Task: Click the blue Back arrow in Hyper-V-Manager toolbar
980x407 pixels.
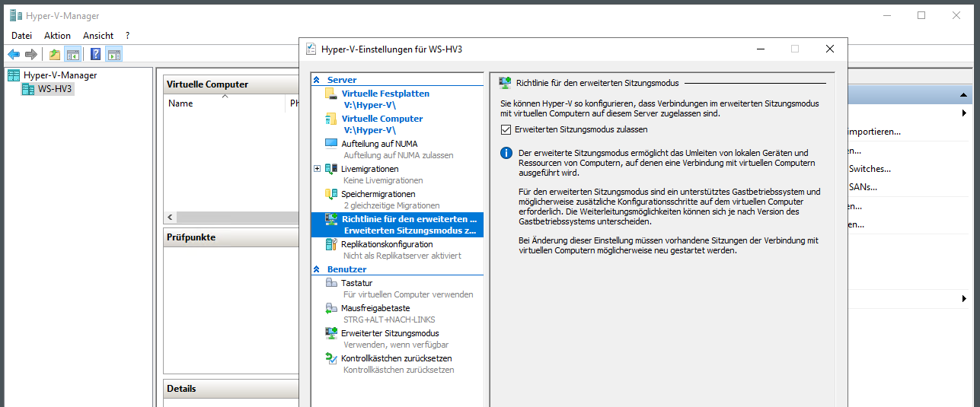Action: point(14,54)
